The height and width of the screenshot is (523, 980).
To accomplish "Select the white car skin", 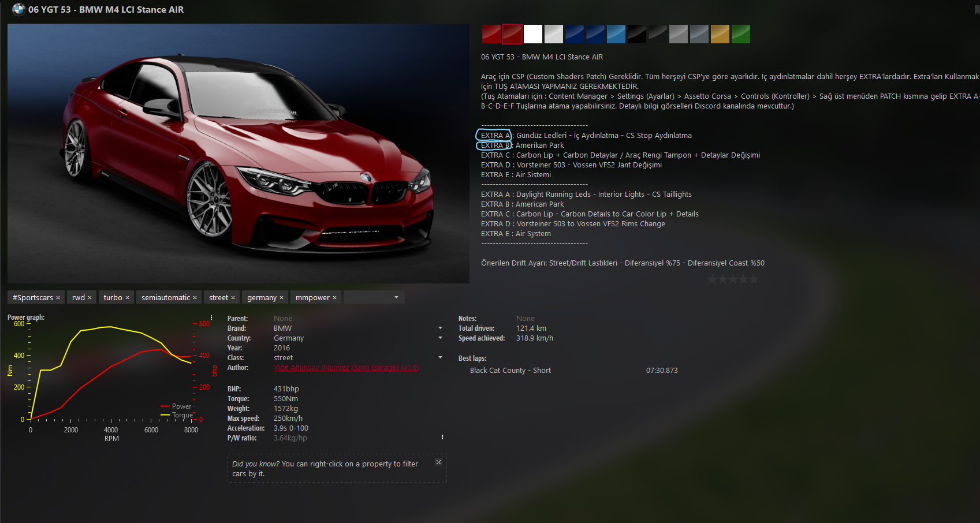I will click(533, 34).
